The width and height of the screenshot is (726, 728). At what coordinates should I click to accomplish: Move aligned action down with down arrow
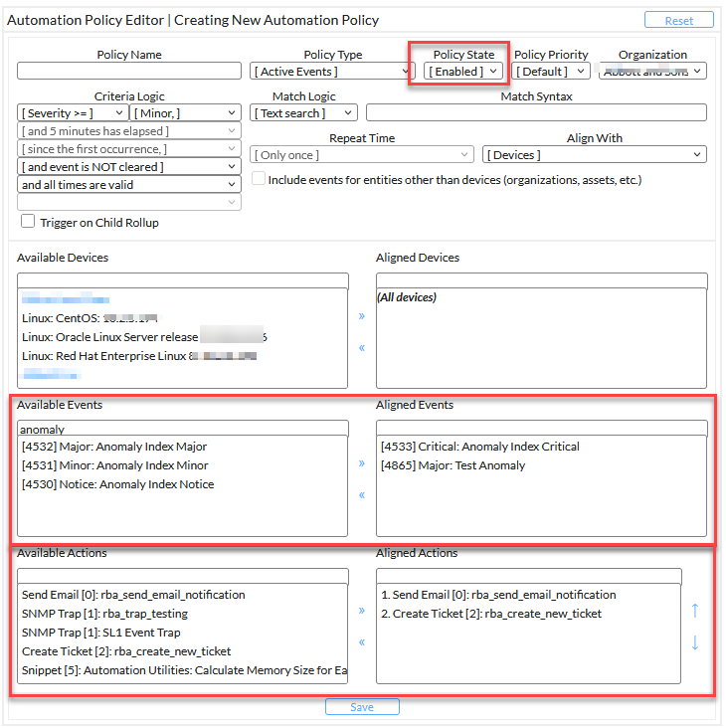pos(694,643)
